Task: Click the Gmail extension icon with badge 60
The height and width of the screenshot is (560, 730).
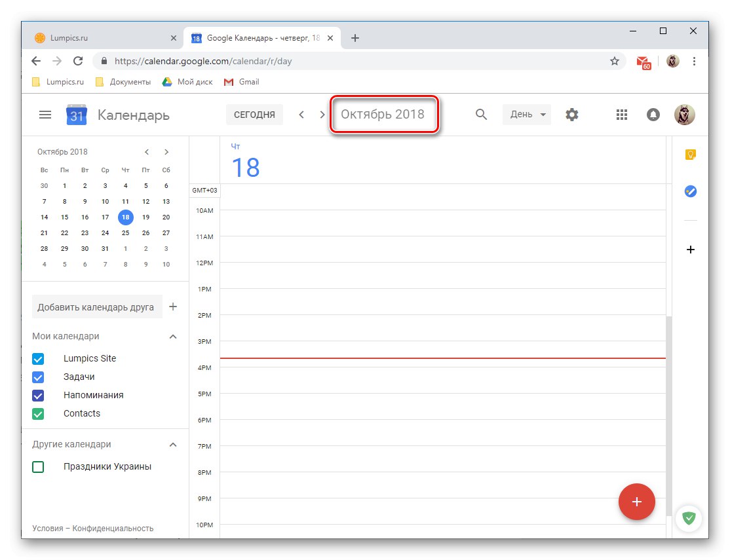Action: click(x=643, y=61)
